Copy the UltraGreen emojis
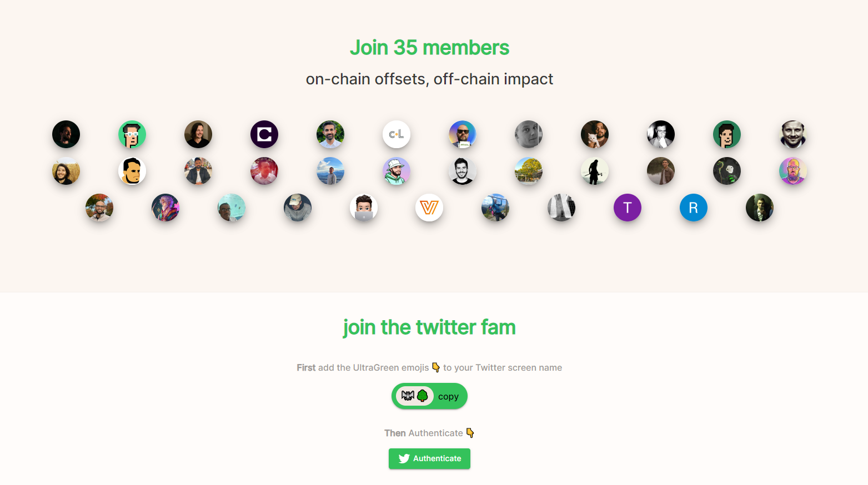This screenshot has width=868, height=485. click(x=429, y=396)
